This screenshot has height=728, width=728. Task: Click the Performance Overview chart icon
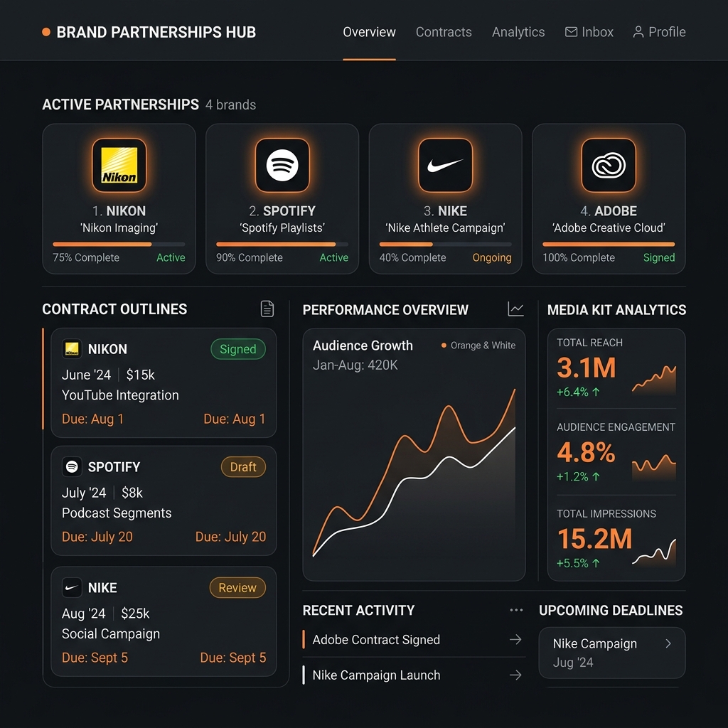515,309
